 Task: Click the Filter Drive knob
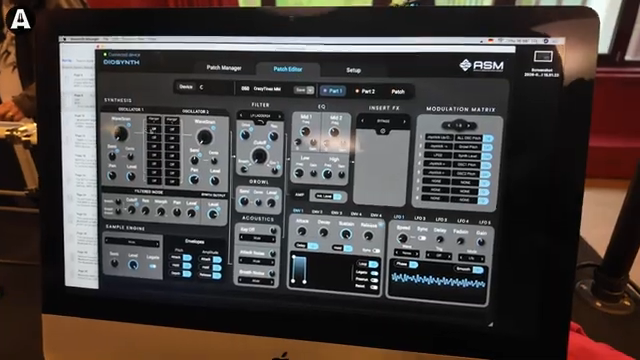245,135
